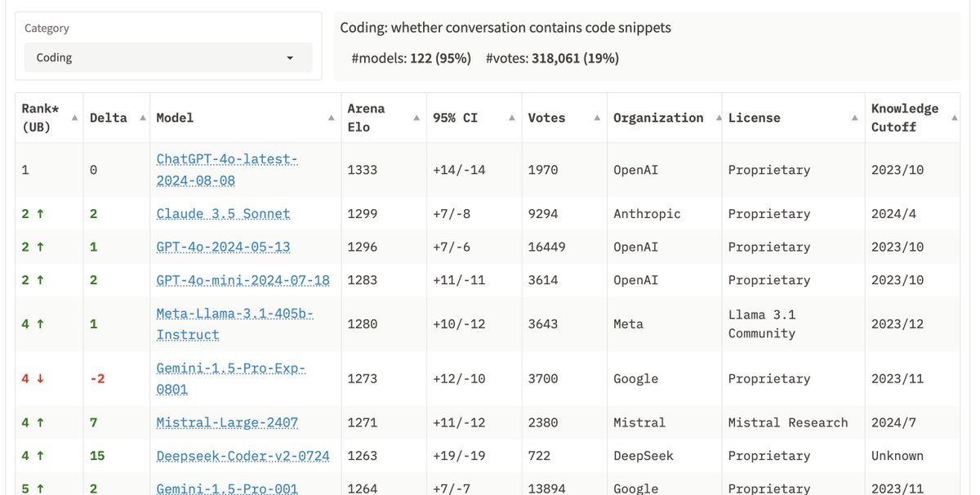
Task: Select the Coding category description text
Action: pyautogui.click(x=506, y=28)
